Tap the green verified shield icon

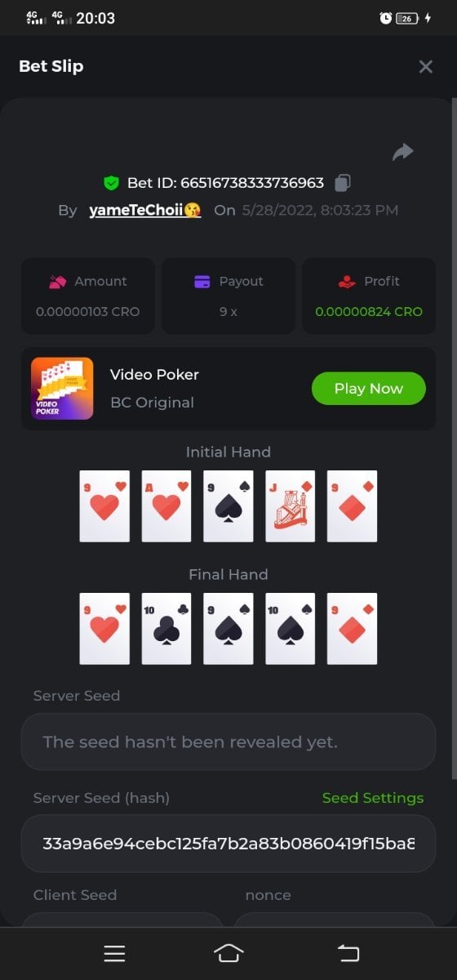111,182
